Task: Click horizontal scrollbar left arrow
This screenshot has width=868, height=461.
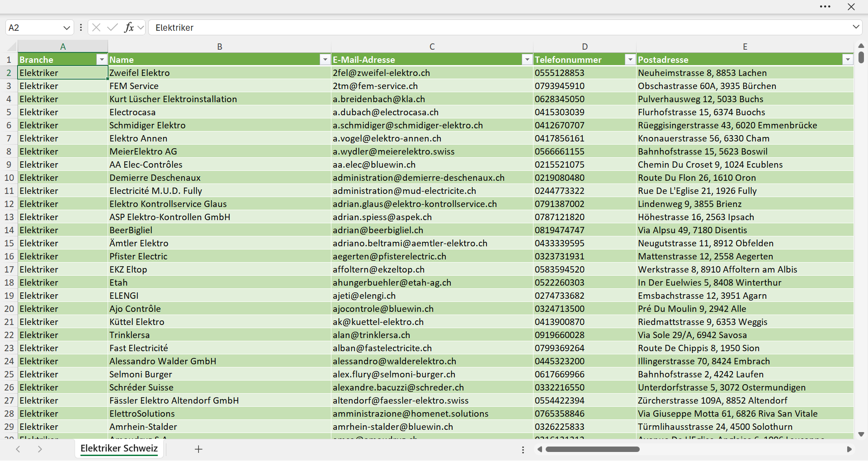Action: click(x=539, y=449)
